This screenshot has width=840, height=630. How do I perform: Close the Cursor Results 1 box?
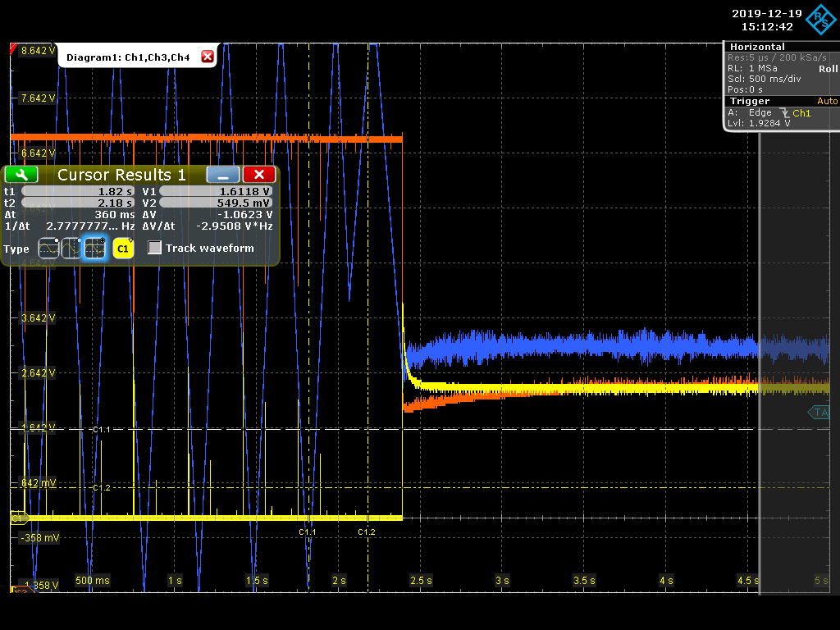tap(259, 175)
